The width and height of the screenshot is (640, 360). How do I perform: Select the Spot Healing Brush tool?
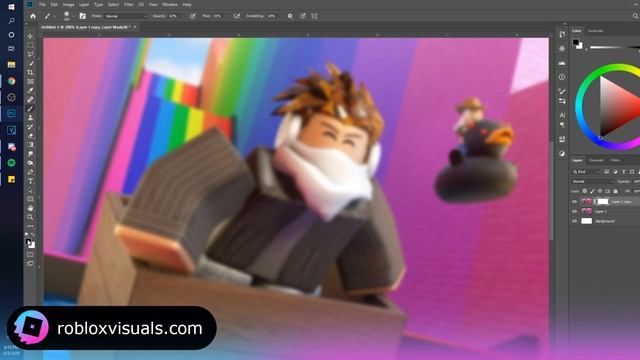click(30, 99)
